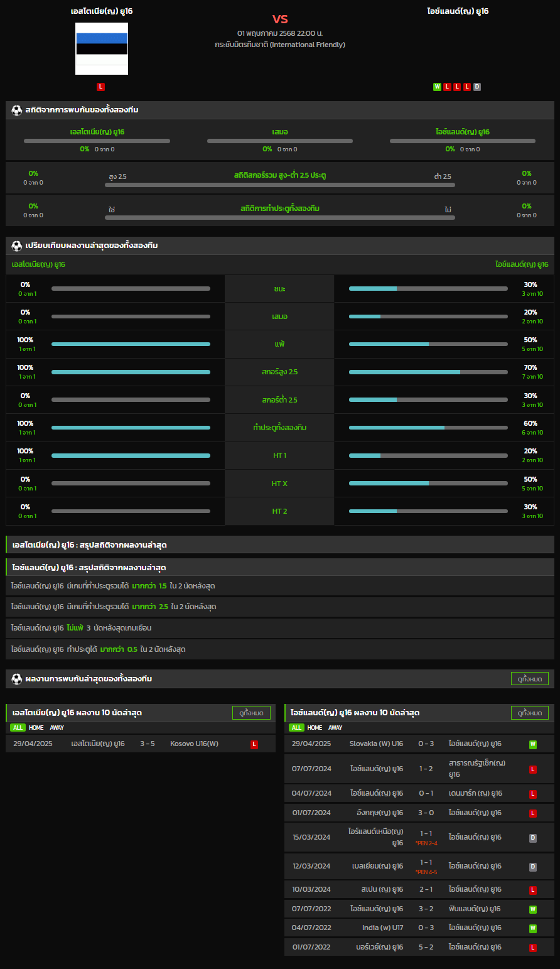
Task: Click สาธารณรัฐเช็ก(ญ) ยู16 team name
Action: pos(477,769)
